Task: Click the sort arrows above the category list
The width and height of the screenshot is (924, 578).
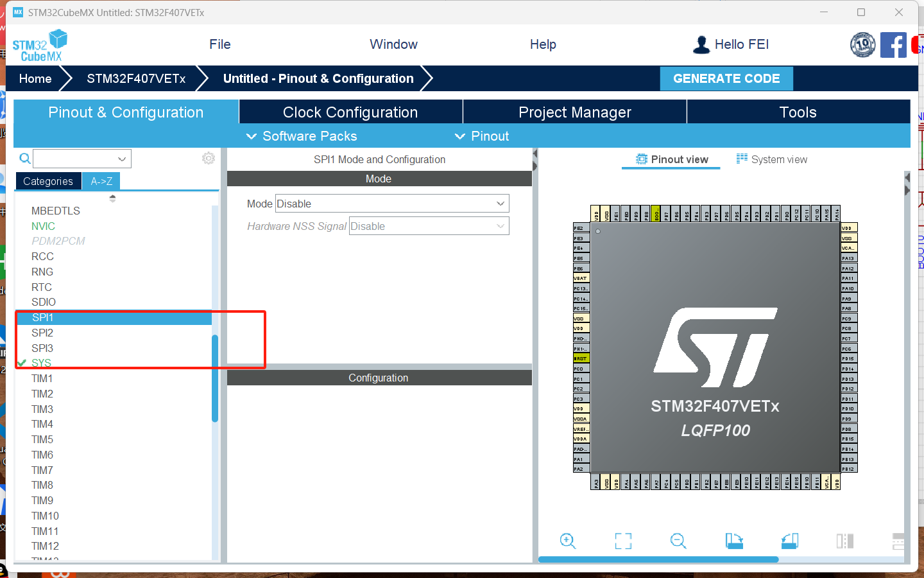Action: coord(113,198)
